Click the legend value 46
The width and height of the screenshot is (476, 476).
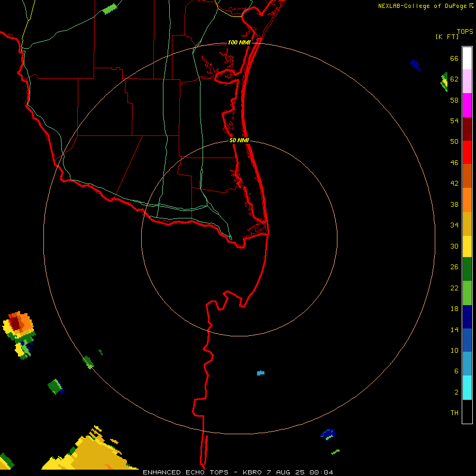click(454, 163)
